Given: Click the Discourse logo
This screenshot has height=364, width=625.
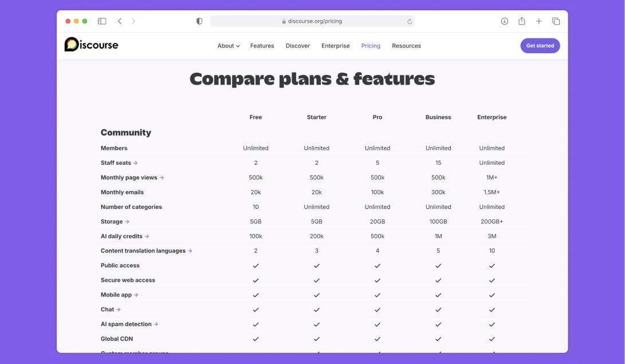Looking at the screenshot, I should pos(91,45).
